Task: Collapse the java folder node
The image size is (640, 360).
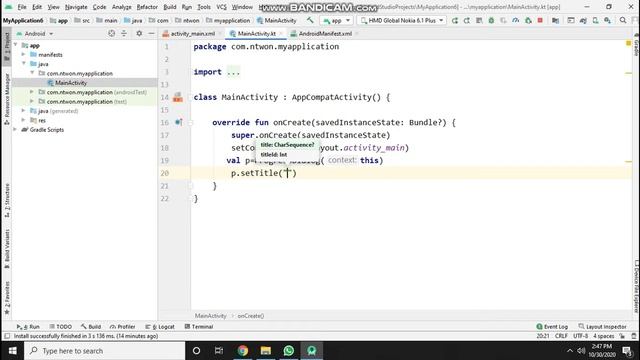Action: 24,64
